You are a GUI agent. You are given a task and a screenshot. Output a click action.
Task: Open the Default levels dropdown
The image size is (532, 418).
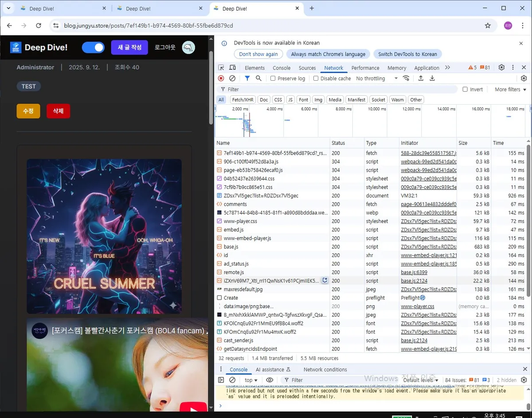[x=419, y=380]
